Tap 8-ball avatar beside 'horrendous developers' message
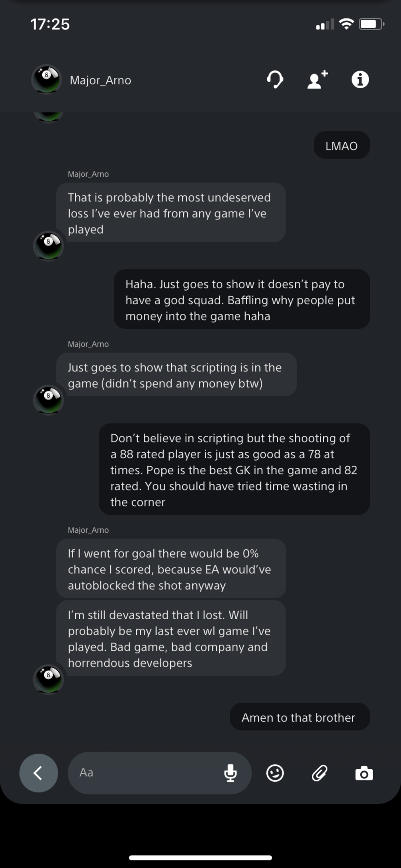 pyautogui.click(x=48, y=679)
